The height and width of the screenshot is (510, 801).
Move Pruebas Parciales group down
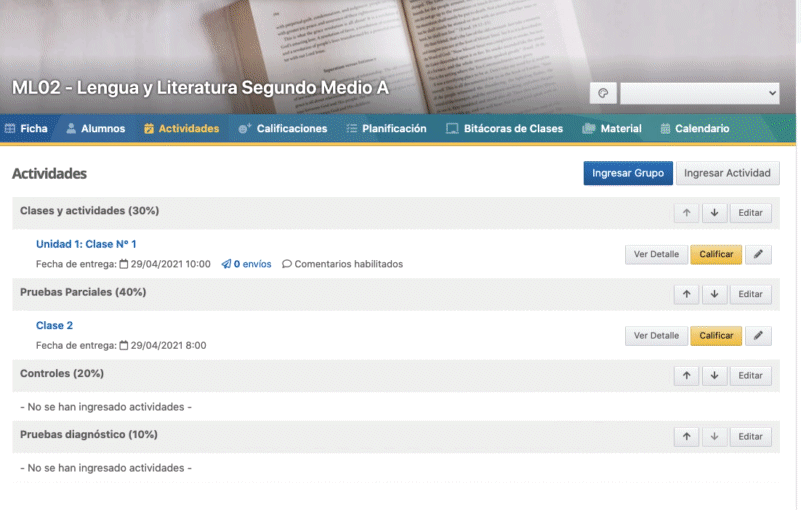[714, 294]
